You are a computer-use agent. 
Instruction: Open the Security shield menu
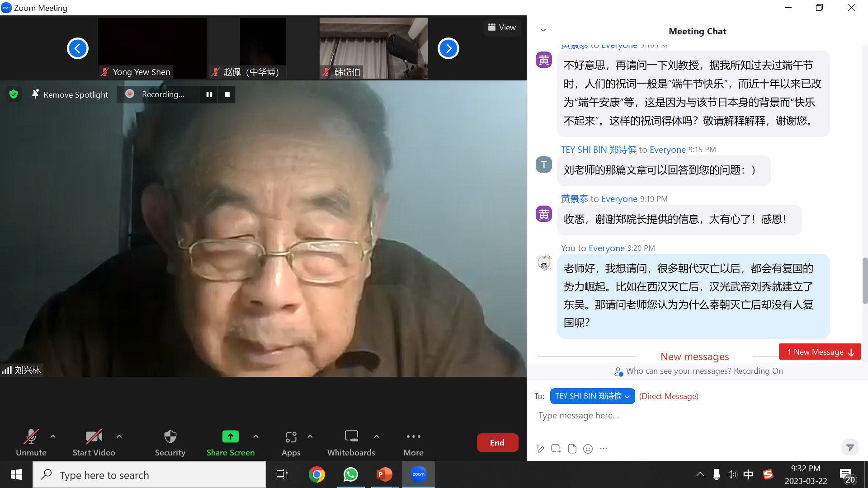click(170, 442)
